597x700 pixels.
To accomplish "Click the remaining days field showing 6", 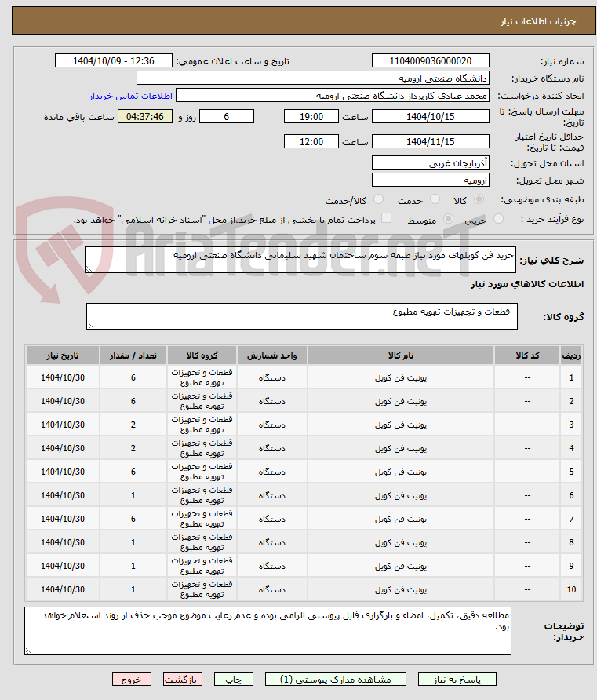I will point(226,117).
